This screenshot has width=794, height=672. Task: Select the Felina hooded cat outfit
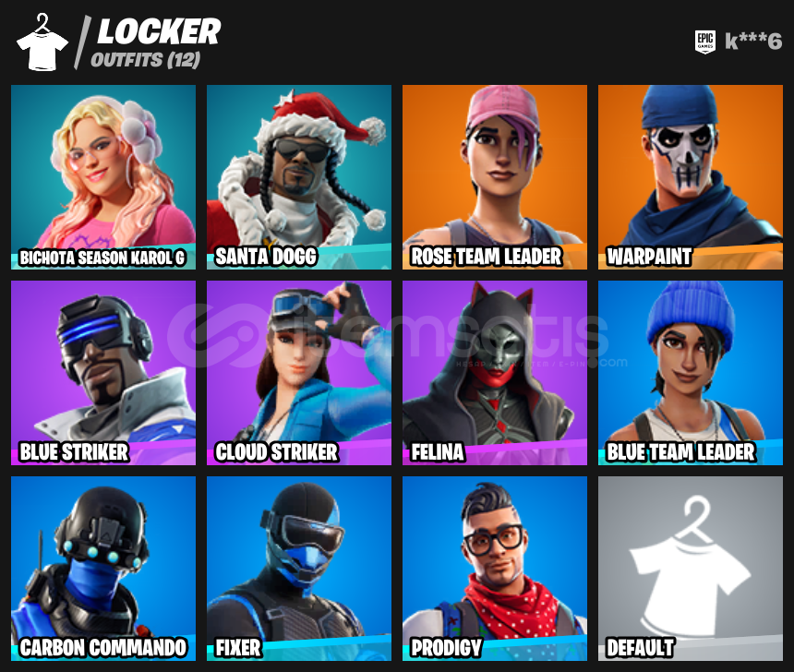pos(495,373)
